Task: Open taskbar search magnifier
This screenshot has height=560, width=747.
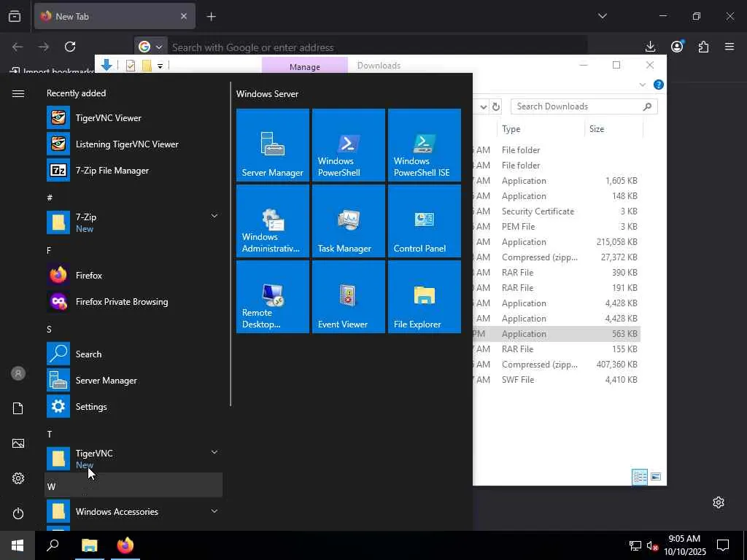Action: pos(53,545)
